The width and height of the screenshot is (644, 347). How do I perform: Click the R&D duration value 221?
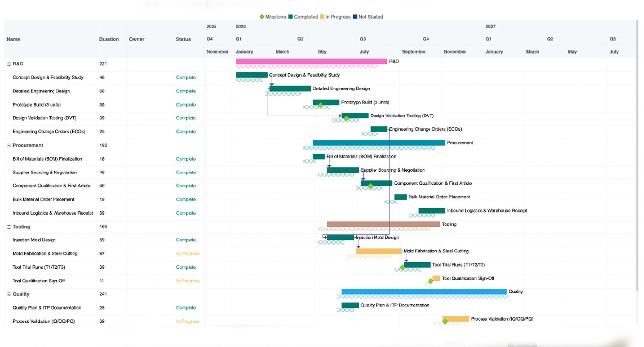103,64
